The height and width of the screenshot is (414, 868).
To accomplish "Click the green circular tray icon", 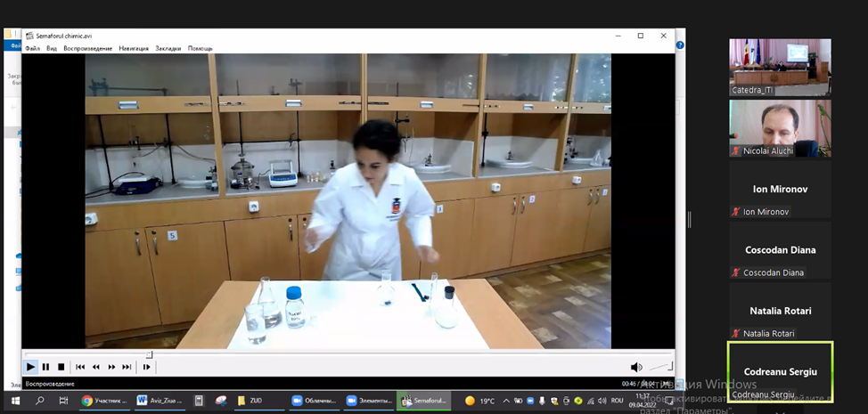I will point(578,401).
